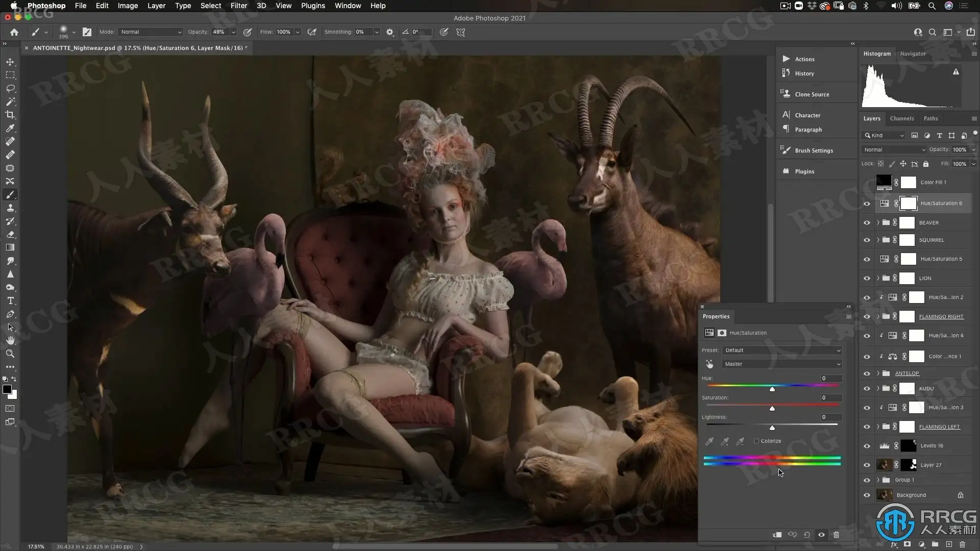Image resolution: width=980 pixels, height=551 pixels.
Task: Expand the LION layer group
Action: pyautogui.click(x=878, y=278)
